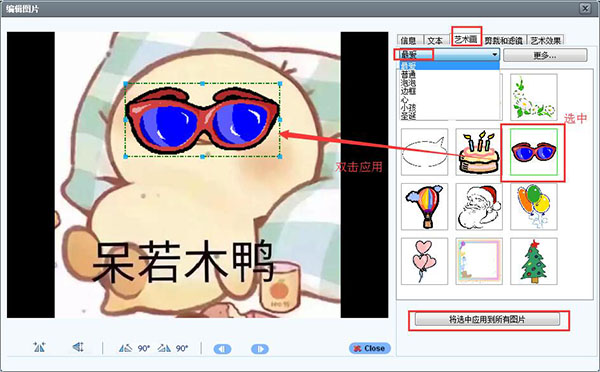The height and width of the screenshot is (372, 600).
Task: Flip the image horizontally
Action: pyautogui.click(x=39, y=348)
